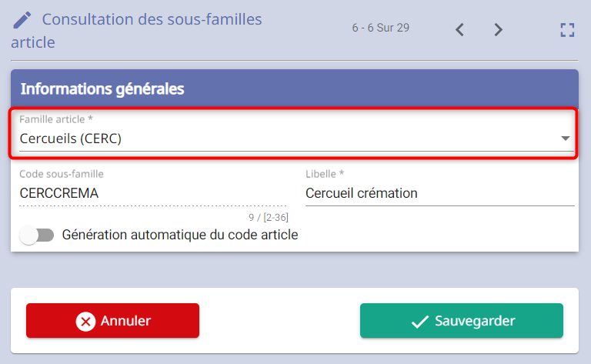Click the pencil edit icon
Screen dimensions: 591x364
pos(22,20)
